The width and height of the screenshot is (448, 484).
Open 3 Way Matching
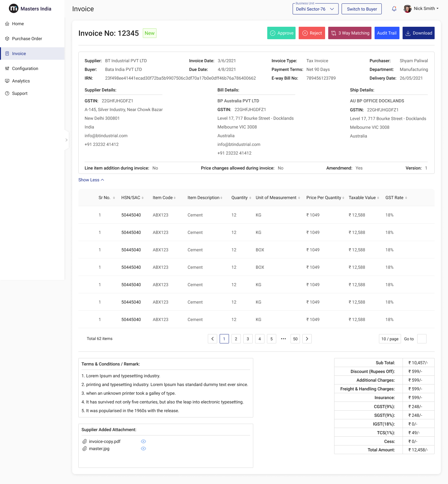[350, 33]
